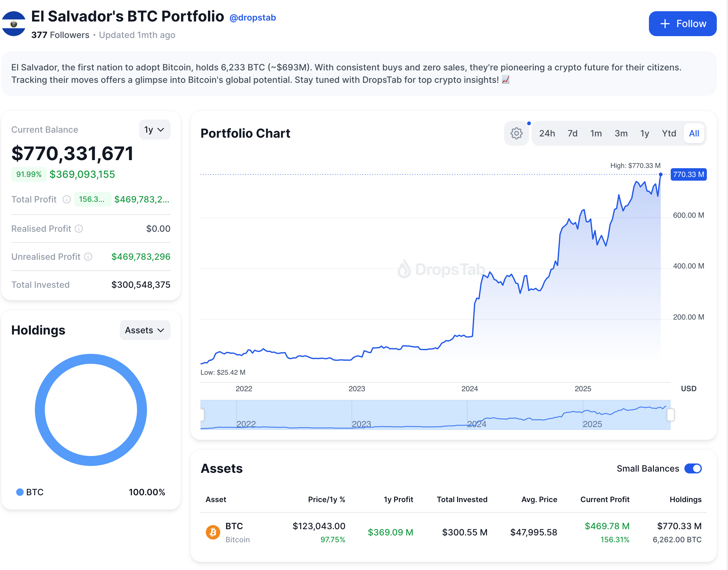This screenshot has width=728, height=570.
Task: Click the Total Profit info icon
Action: [x=67, y=199]
